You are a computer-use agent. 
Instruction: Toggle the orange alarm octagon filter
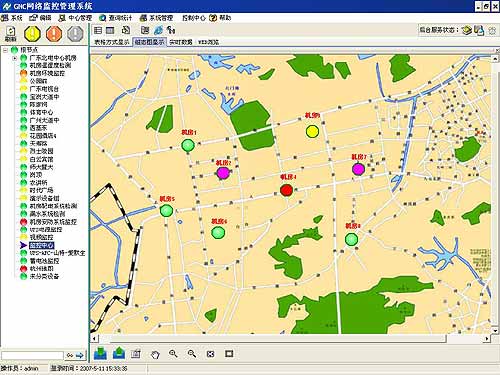click(54, 34)
